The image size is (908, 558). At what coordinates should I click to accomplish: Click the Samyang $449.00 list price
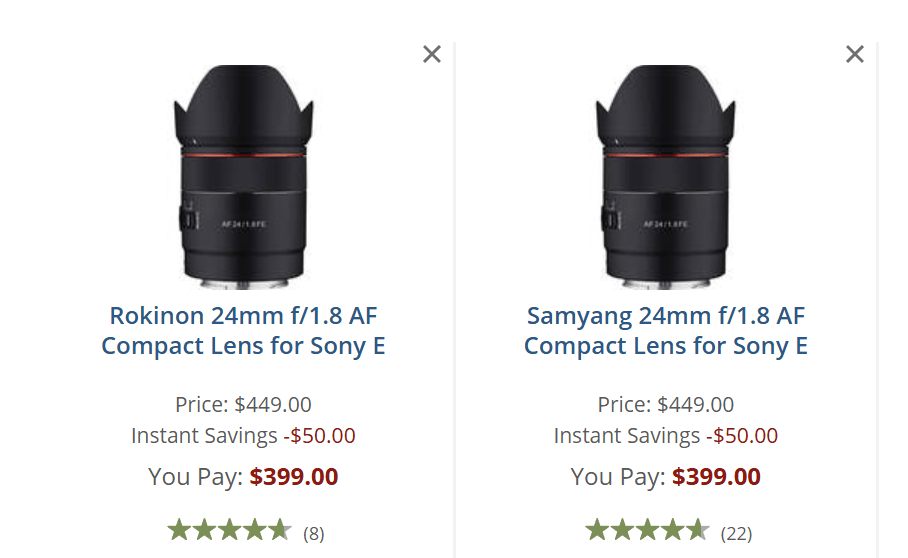pos(696,405)
